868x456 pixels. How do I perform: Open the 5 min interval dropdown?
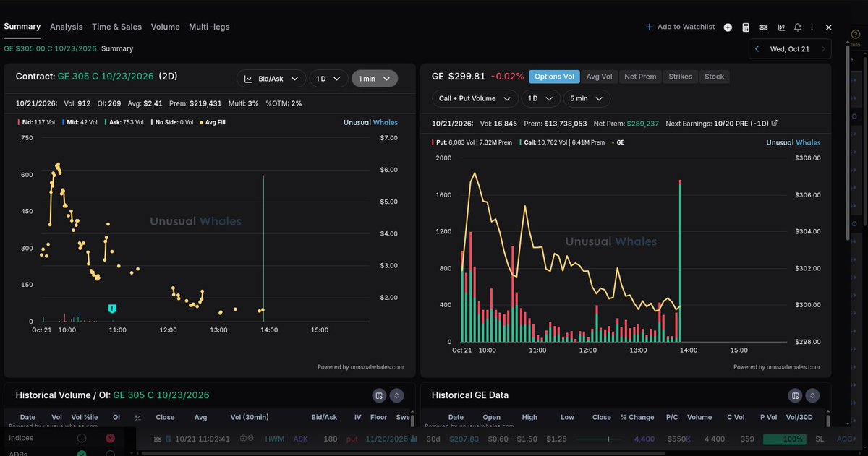[588, 98]
